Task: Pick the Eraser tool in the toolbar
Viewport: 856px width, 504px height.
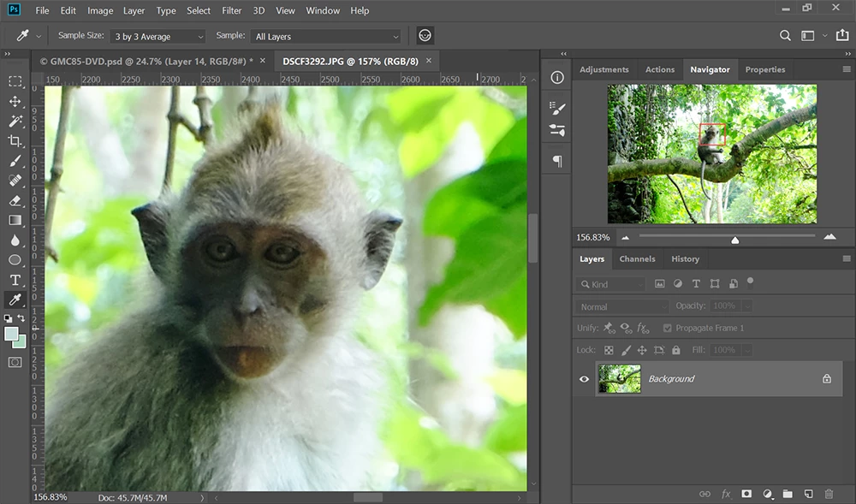Action: click(15, 200)
